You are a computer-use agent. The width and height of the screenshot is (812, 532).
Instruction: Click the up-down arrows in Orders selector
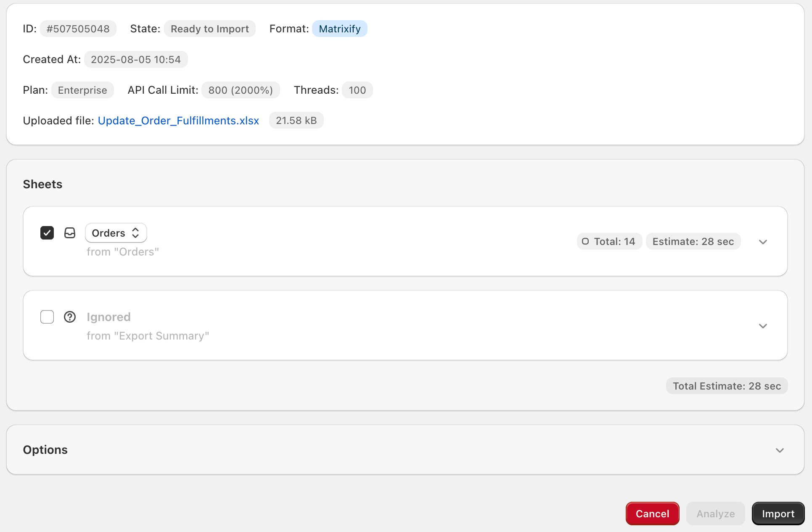135,233
